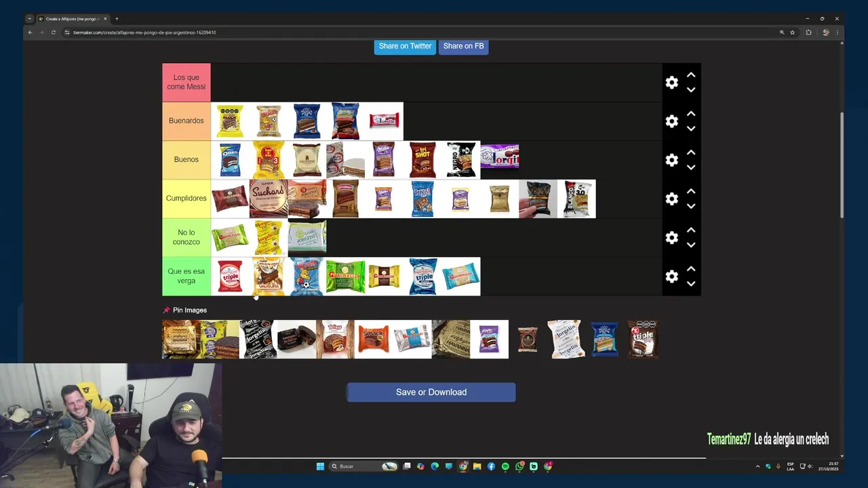
Task: Move Los que come Messi row down
Action: click(x=690, y=89)
